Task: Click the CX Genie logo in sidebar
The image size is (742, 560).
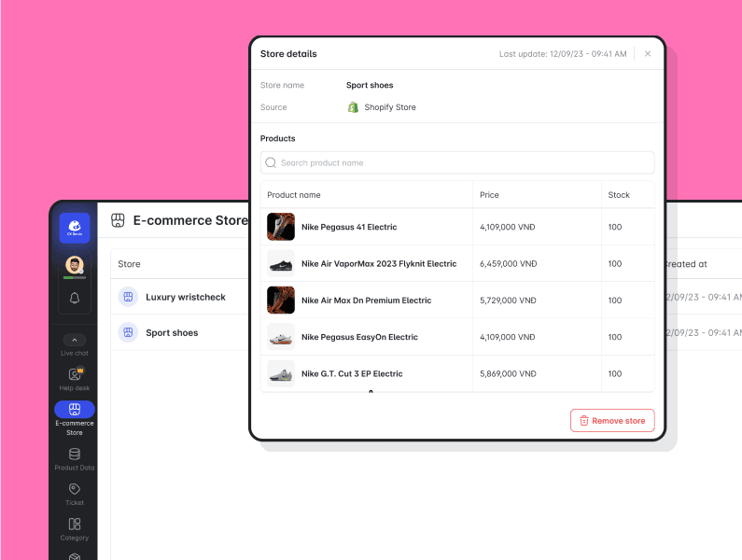Action: (x=75, y=228)
